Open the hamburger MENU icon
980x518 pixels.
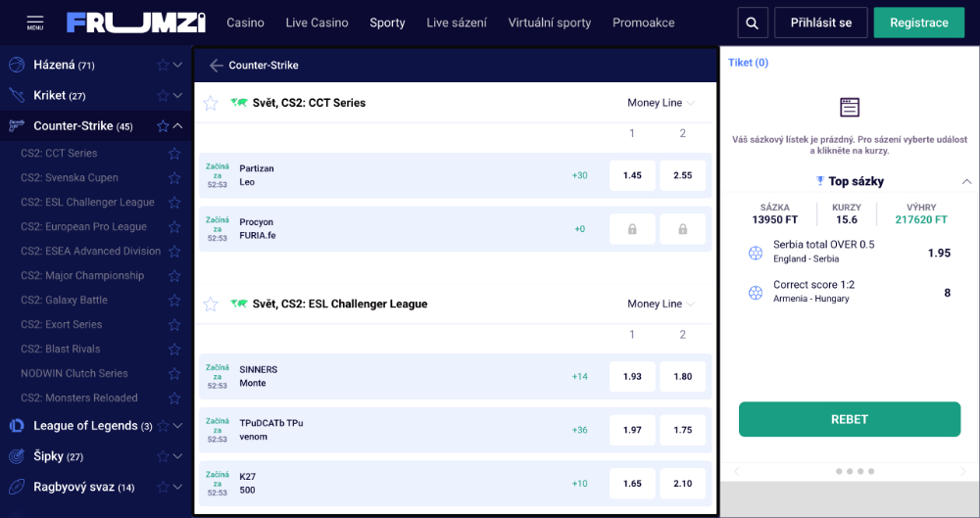(35, 23)
